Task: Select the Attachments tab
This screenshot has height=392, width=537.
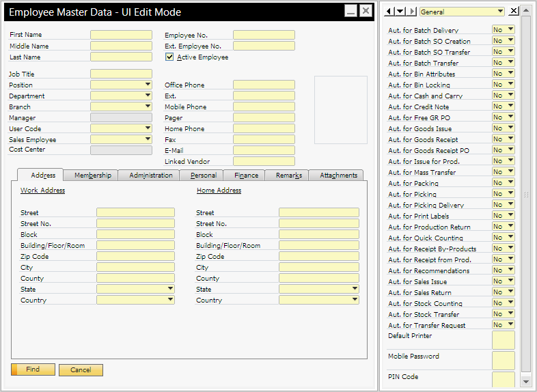Action: pyautogui.click(x=338, y=176)
